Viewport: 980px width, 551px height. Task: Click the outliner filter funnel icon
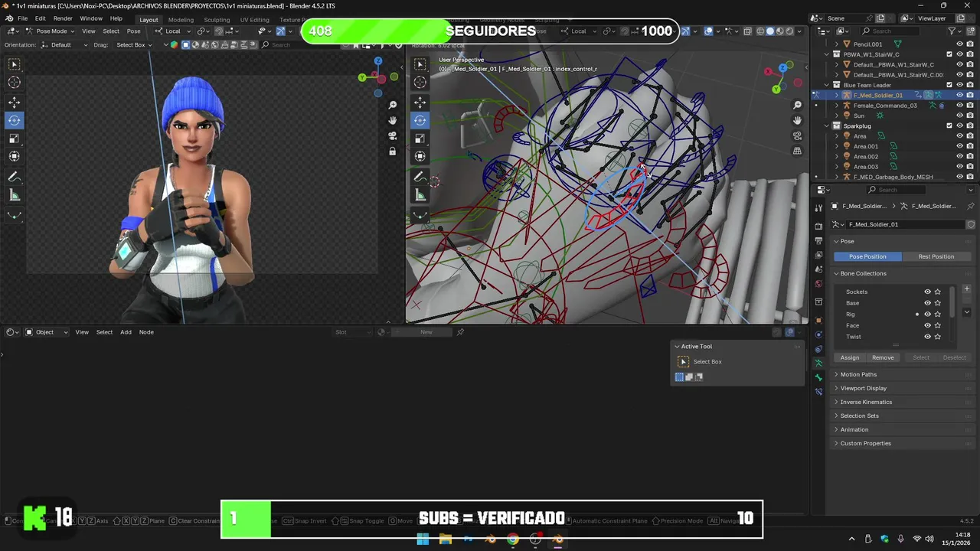tap(952, 31)
